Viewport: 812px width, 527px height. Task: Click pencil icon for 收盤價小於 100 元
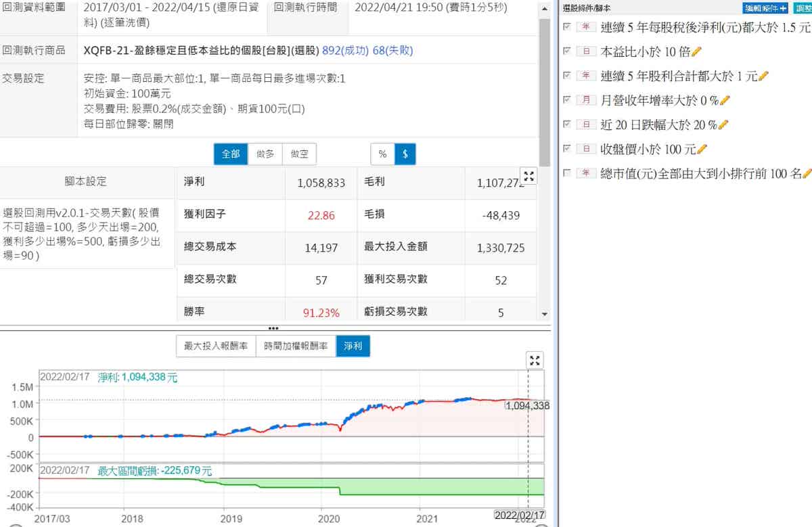(702, 149)
